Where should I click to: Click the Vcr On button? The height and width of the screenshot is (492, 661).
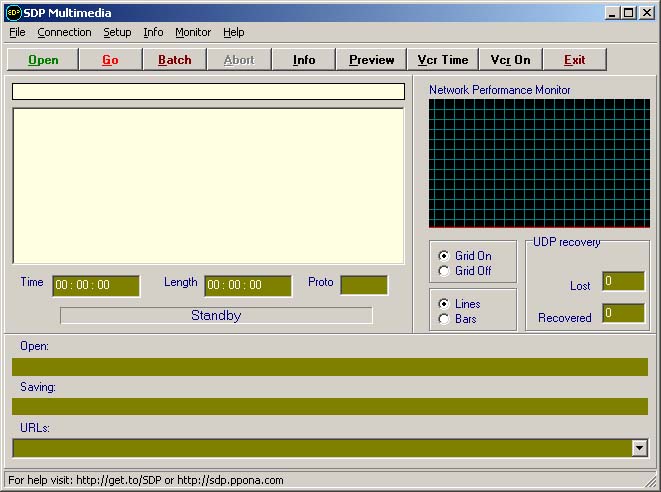click(511, 59)
